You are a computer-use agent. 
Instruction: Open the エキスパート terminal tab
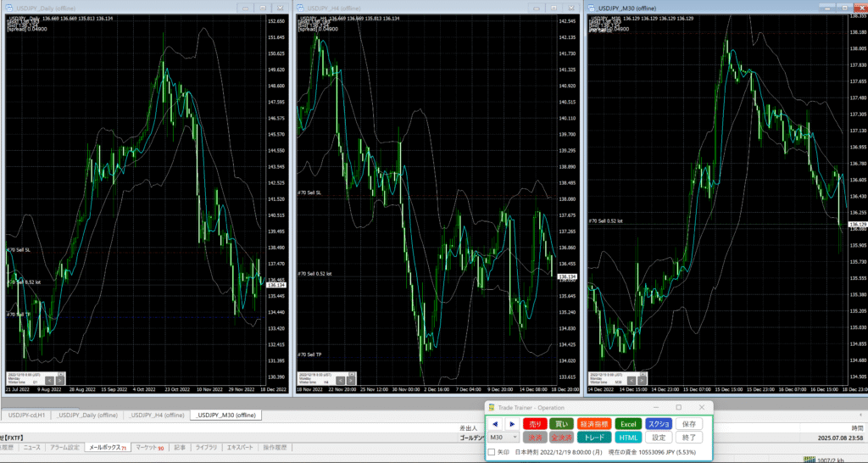(240, 447)
